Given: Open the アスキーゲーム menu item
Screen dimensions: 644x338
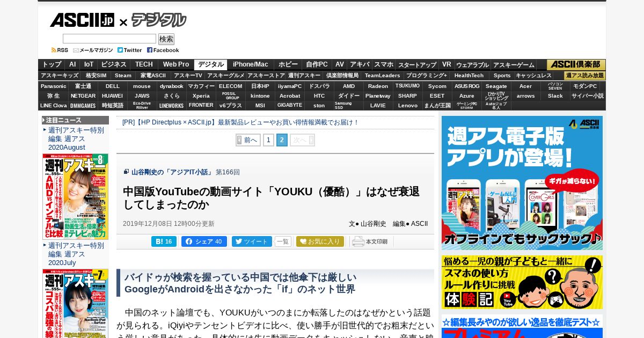Looking at the screenshot, I should pos(514,65).
